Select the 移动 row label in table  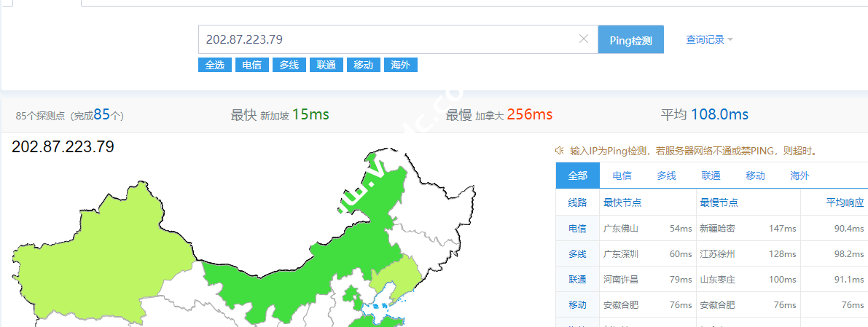(577, 304)
